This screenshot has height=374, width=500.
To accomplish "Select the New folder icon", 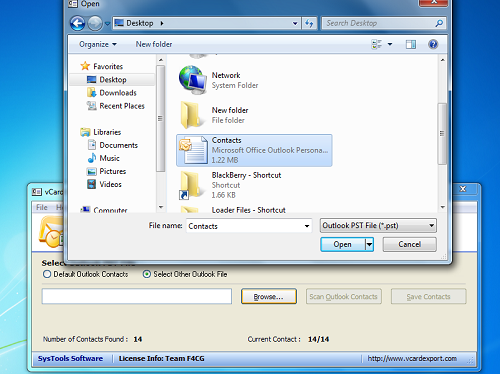I will click(x=192, y=115).
